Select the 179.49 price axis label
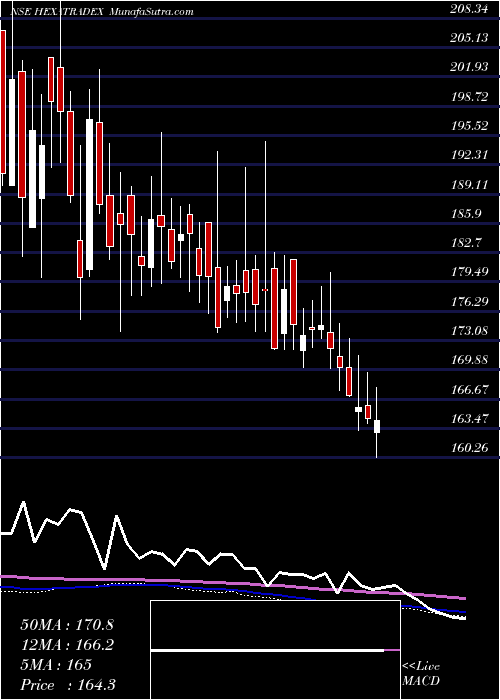500x700 pixels. click(x=469, y=273)
